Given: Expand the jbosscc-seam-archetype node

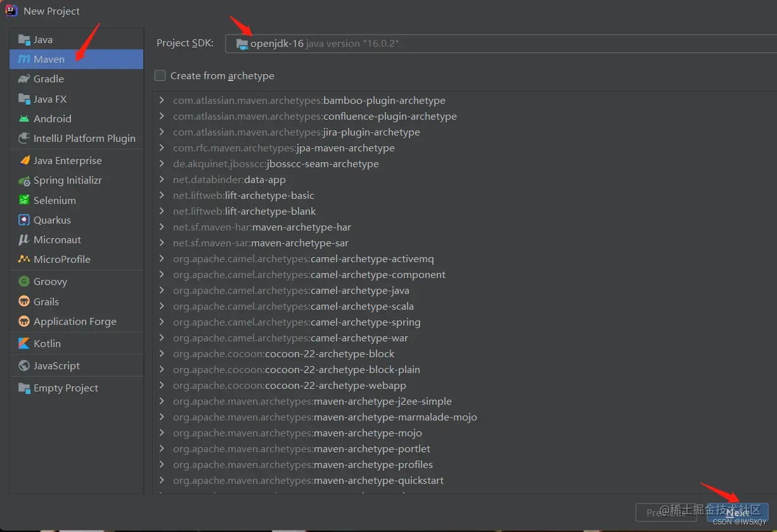Looking at the screenshot, I should [x=162, y=163].
